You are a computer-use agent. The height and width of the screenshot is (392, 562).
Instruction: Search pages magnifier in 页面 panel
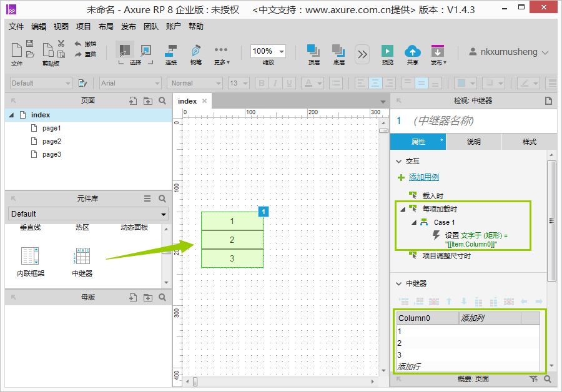pos(162,101)
